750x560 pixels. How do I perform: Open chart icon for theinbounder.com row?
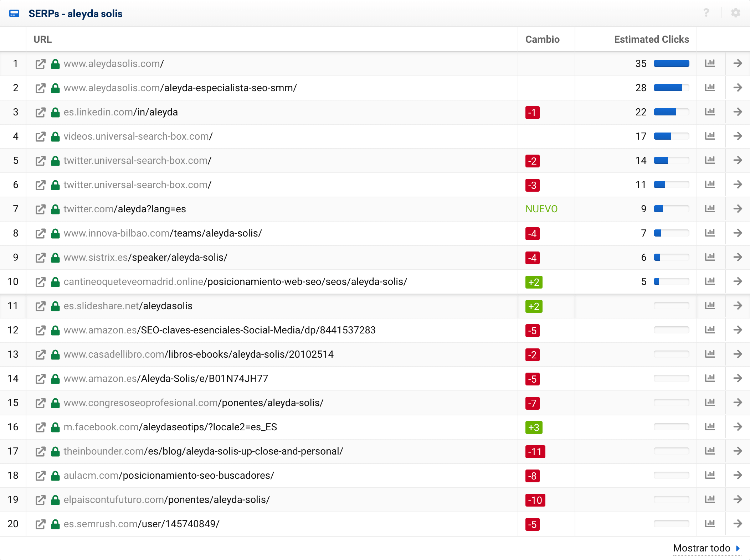pos(710,451)
